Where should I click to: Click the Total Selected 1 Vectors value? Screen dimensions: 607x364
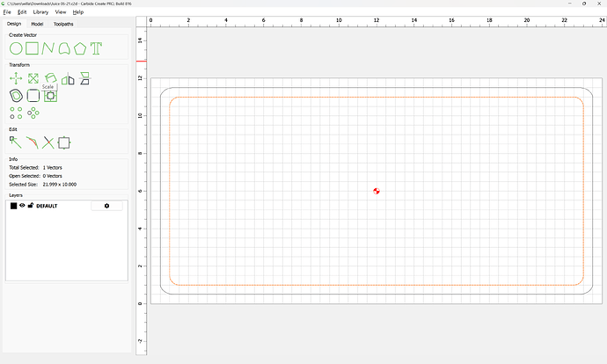pyautogui.click(x=52, y=168)
